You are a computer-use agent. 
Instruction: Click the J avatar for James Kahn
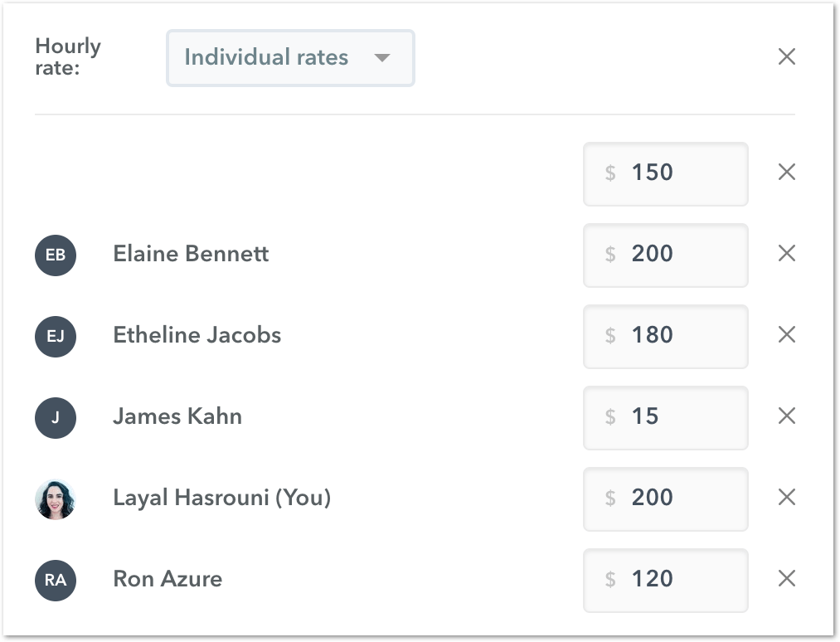click(56, 417)
